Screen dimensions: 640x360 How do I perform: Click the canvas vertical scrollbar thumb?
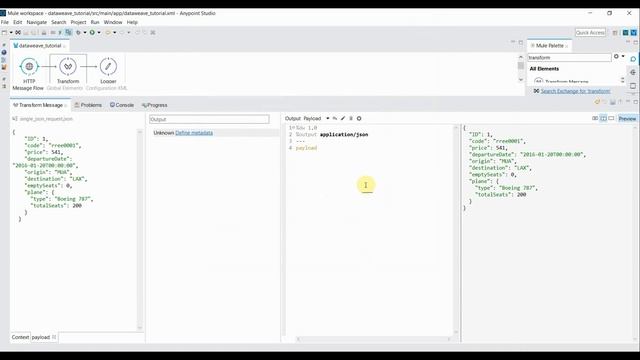[x=520, y=65]
